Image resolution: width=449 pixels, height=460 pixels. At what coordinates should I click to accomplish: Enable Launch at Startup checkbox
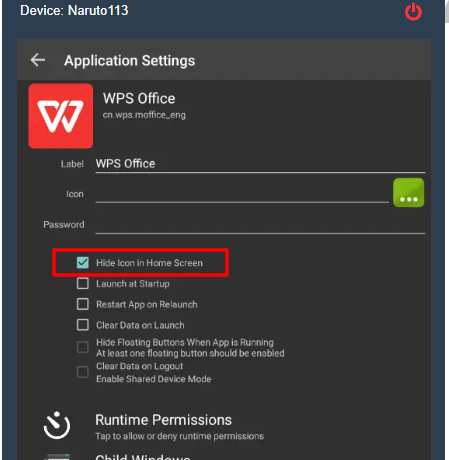point(83,284)
